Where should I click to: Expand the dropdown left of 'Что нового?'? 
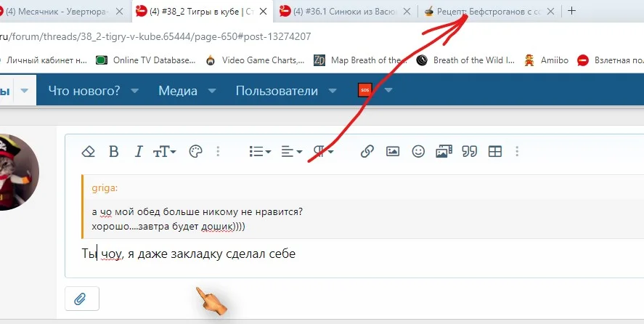25,90
